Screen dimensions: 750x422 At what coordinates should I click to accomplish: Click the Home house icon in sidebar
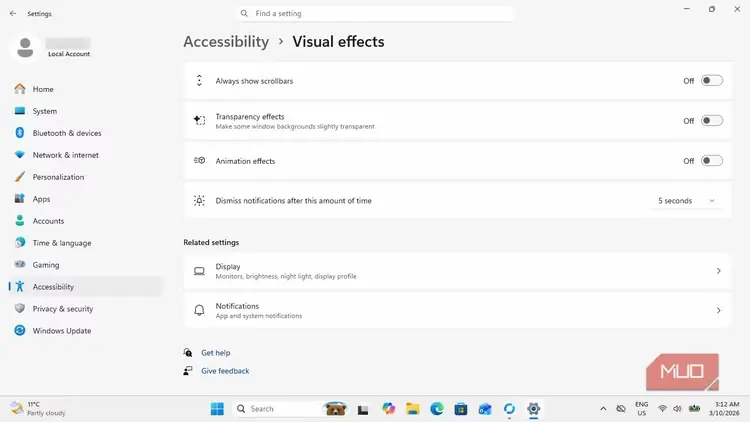tap(20, 89)
